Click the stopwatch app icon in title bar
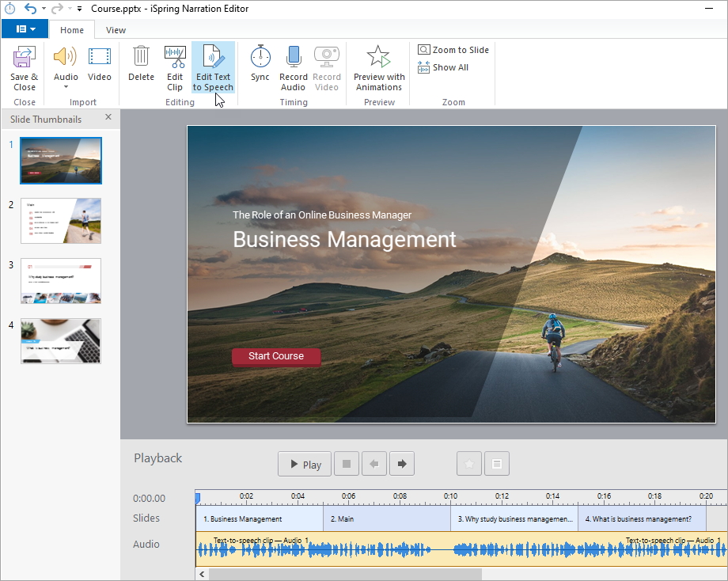Image resolution: width=728 pixels, height=581 pixels. pyautogui.click(x=9, y=9)
